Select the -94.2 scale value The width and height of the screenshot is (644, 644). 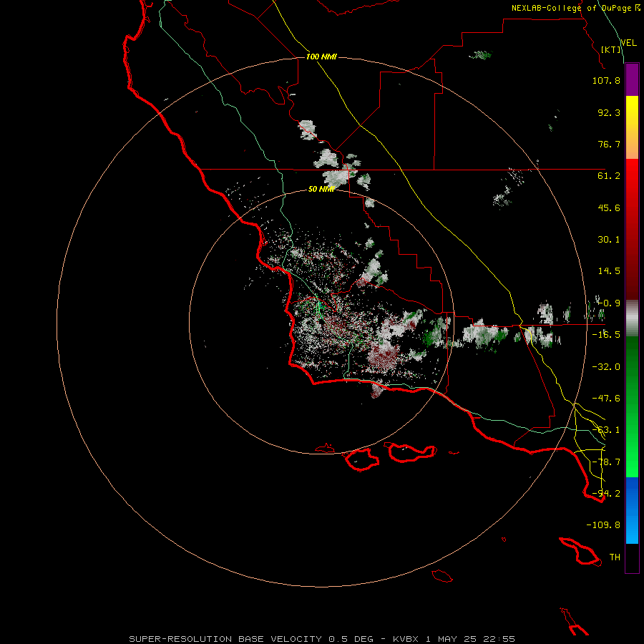pos(606,494)
